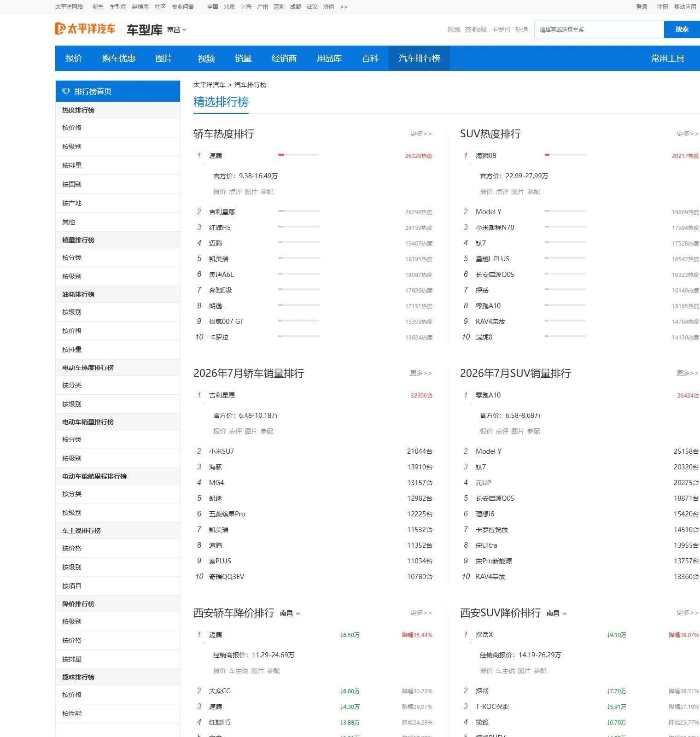Screen dimensions: 700x737
Task: Select 按性能 under 趣味排行榜
Action: point(72,714)
